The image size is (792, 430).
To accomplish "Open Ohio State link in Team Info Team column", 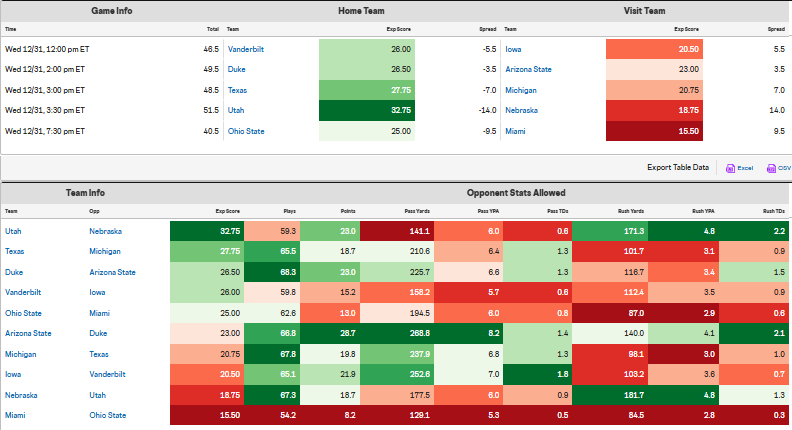I will (23, 313).
